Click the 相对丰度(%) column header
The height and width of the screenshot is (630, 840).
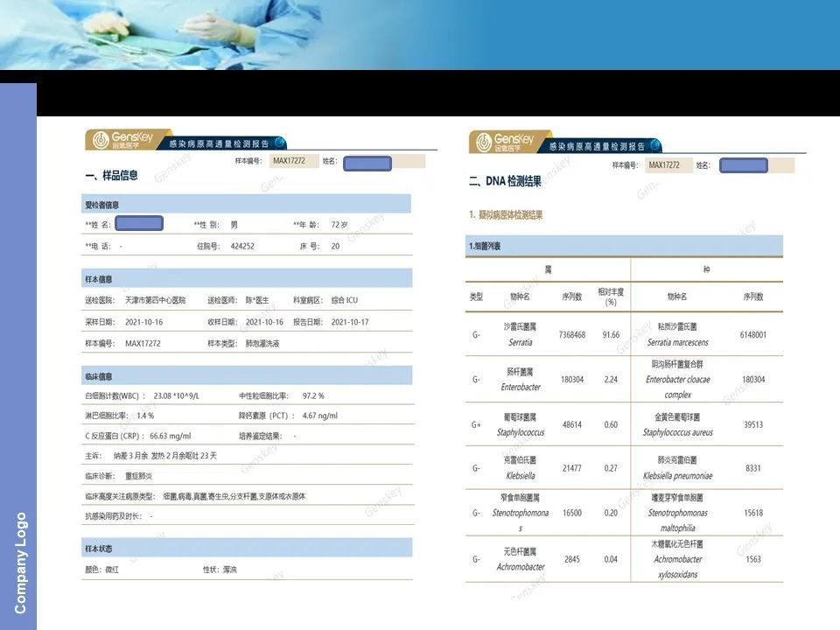pos(611,297)
